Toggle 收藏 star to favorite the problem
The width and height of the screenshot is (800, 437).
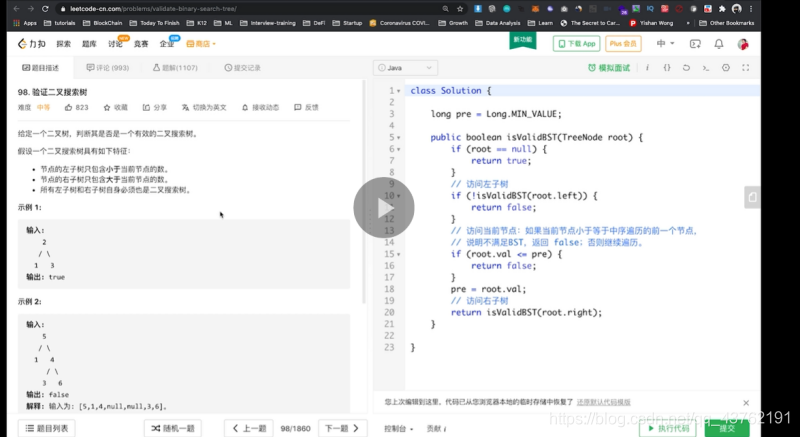pyautogui.click(x=115, y=108)
